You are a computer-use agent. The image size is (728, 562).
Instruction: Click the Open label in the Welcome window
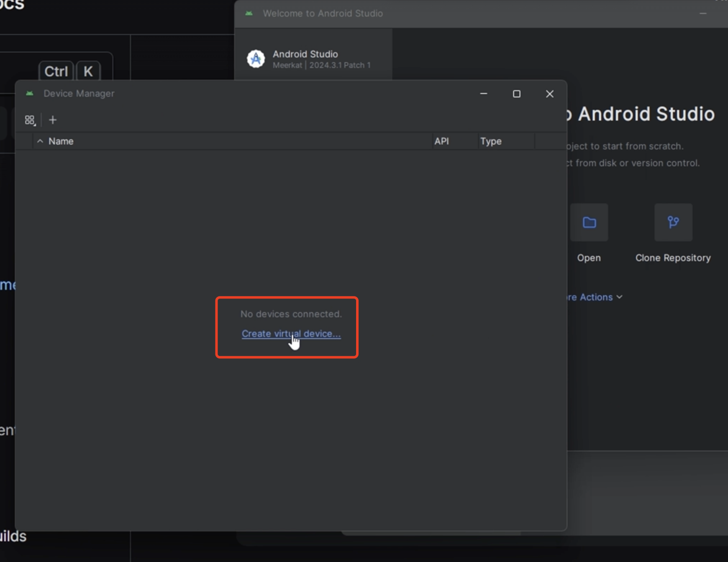(589, 258)
